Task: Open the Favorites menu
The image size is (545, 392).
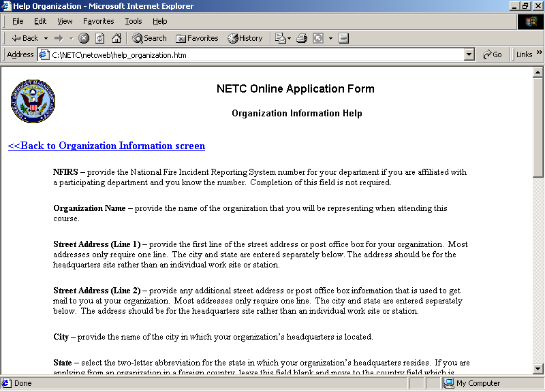Action: point(98,22)
